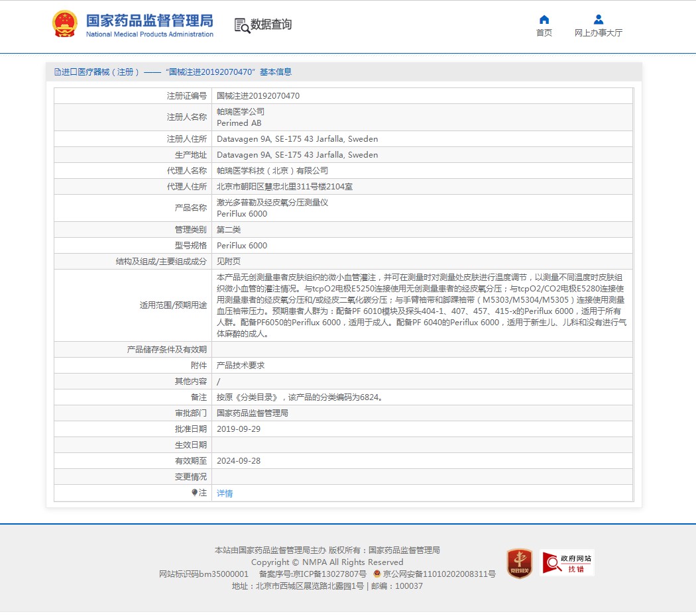Click PeriFlux 6000 in 型号规格 row
Image resolution: width=696 pixels, height=616 pixels.
pos(242,246)
